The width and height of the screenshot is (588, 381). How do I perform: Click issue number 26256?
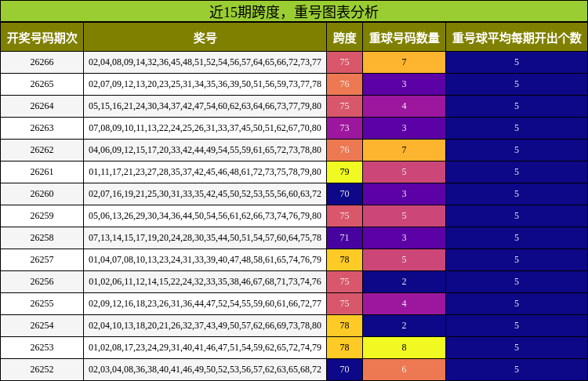(42, 281)
